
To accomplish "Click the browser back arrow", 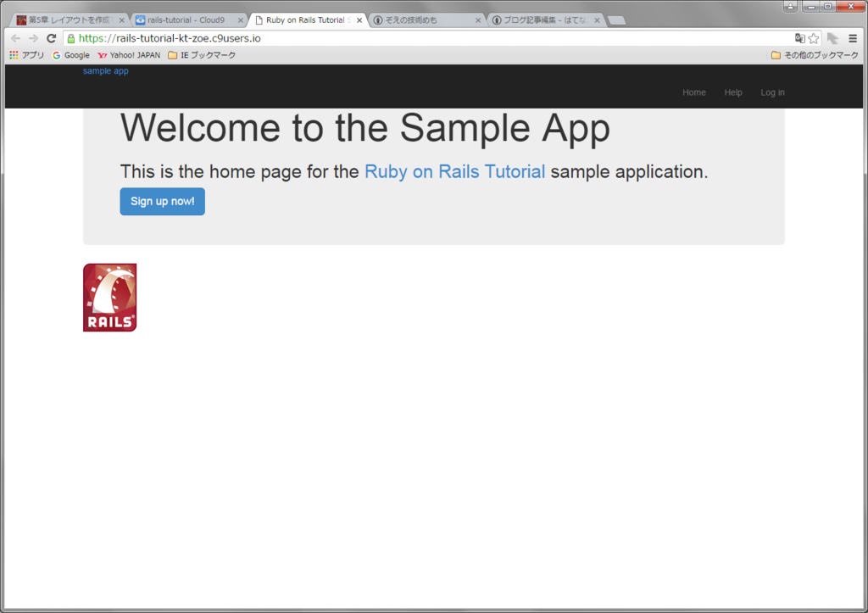I will point(15,38).
